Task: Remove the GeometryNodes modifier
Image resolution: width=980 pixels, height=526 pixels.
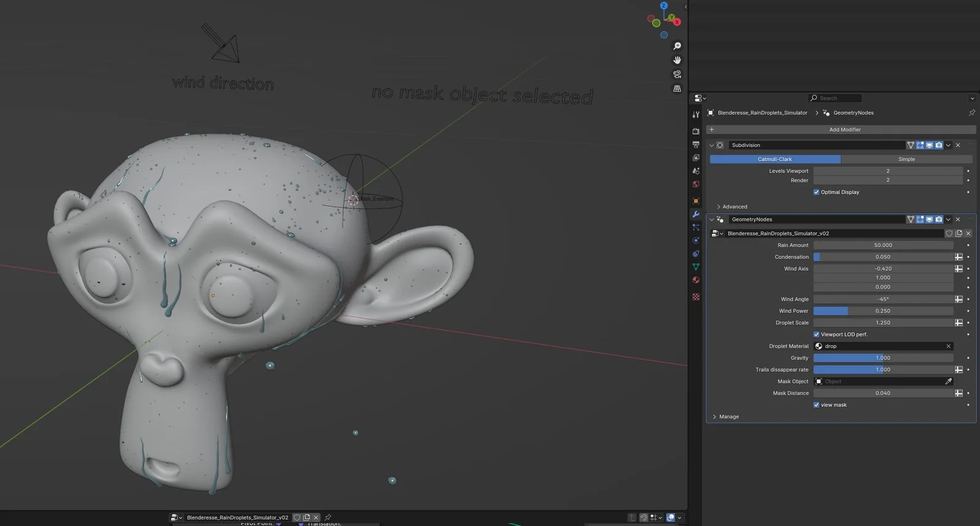Action: point(958,219)
